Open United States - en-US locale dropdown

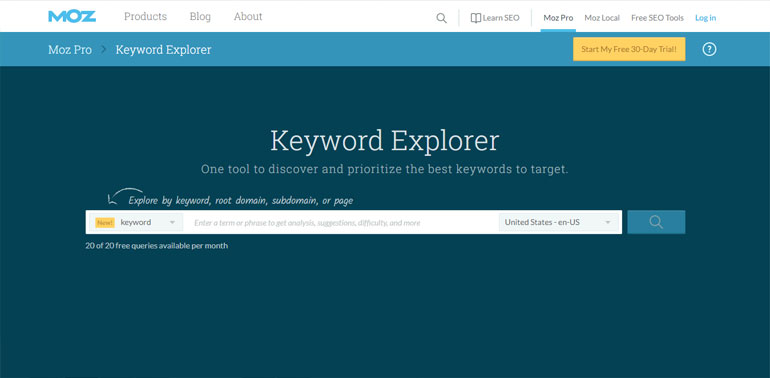(558, 222)
